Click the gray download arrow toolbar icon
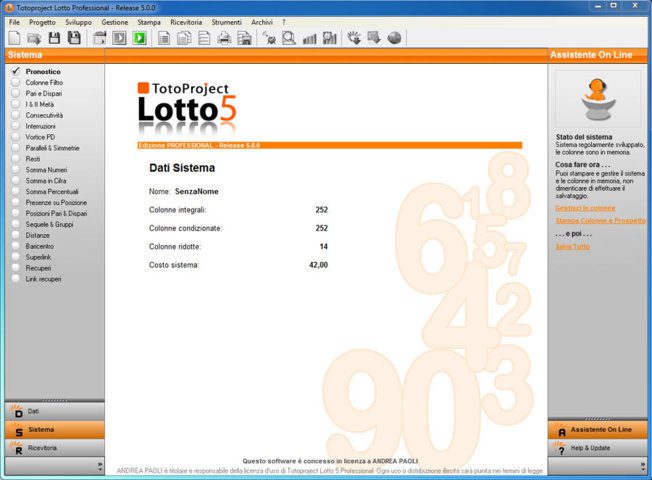The image size is (652, 480). 374,38
